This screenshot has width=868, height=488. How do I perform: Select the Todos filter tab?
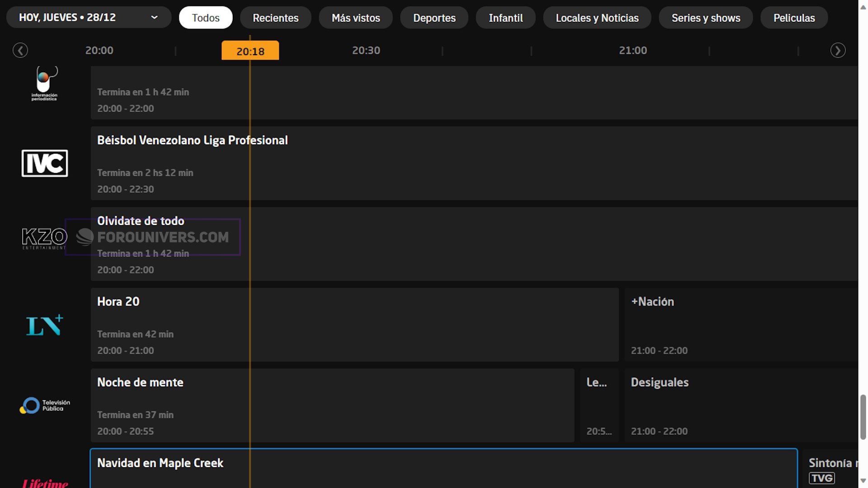(x=206, y=18)
